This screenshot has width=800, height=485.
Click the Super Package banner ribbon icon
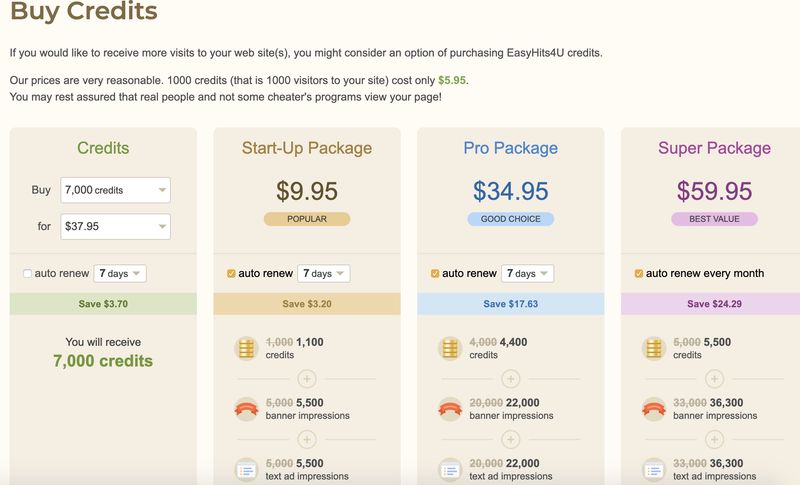click(x=654, y=409)
